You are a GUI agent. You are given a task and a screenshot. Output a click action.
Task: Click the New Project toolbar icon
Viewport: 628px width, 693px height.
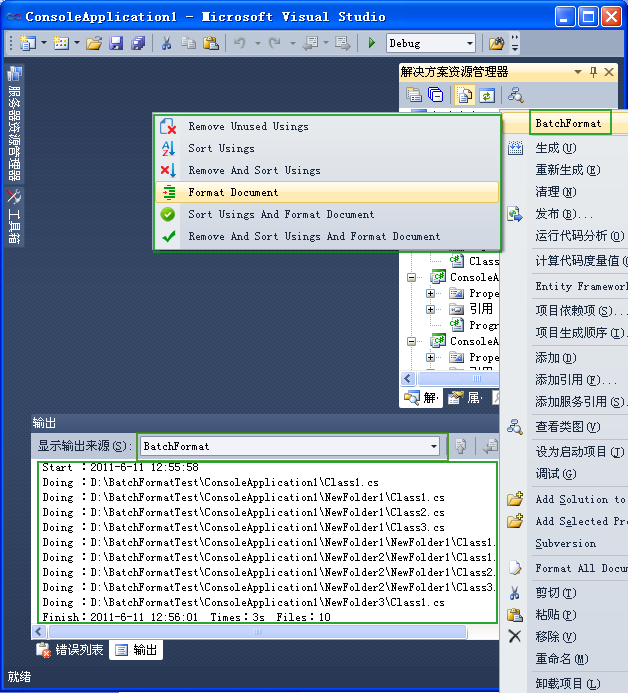(27, 43)
